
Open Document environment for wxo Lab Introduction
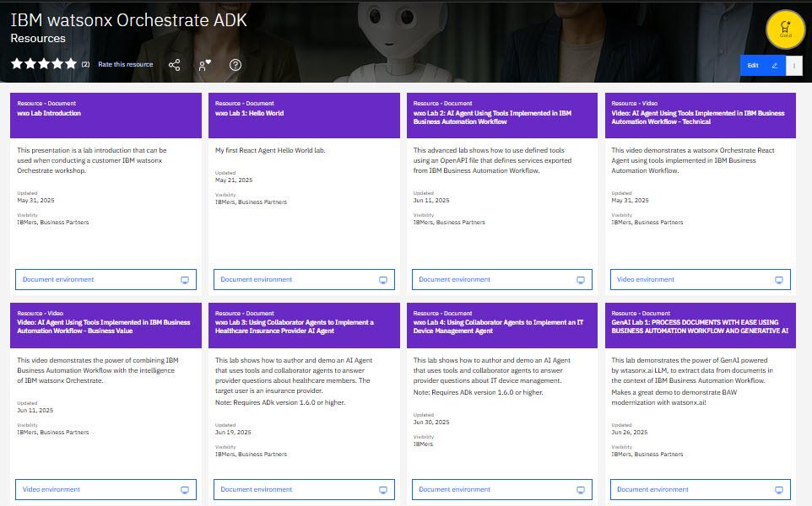point(106,279)
